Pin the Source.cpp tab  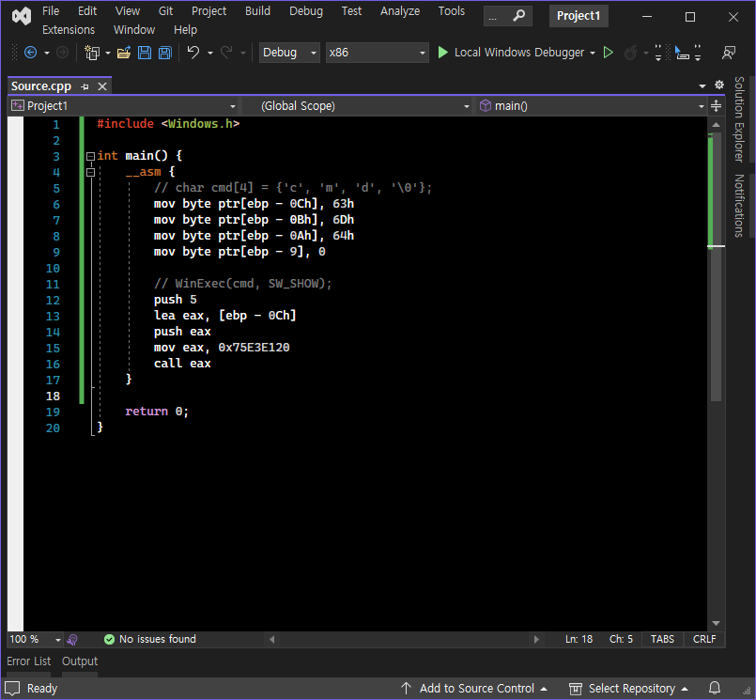pos(85,86)
